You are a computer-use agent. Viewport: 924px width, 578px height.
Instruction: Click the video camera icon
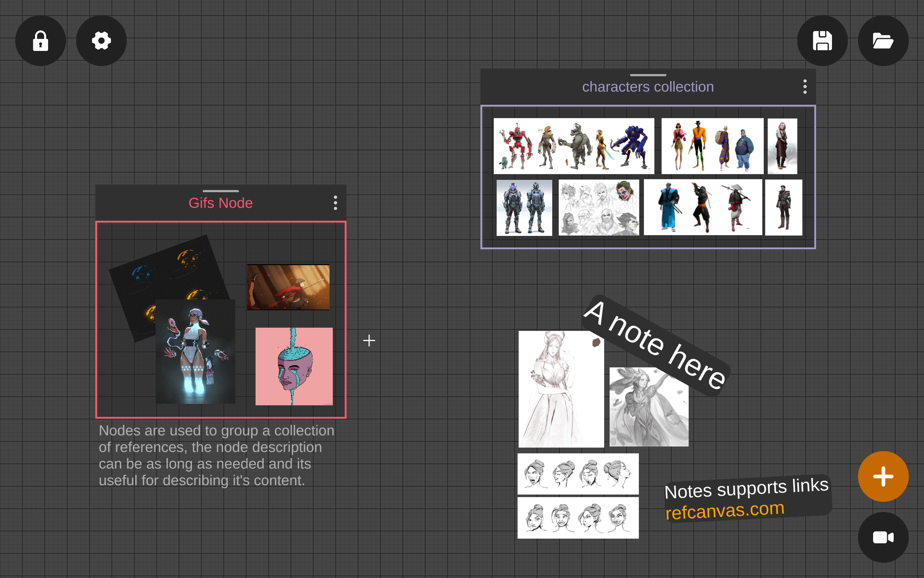pos(883,537)
